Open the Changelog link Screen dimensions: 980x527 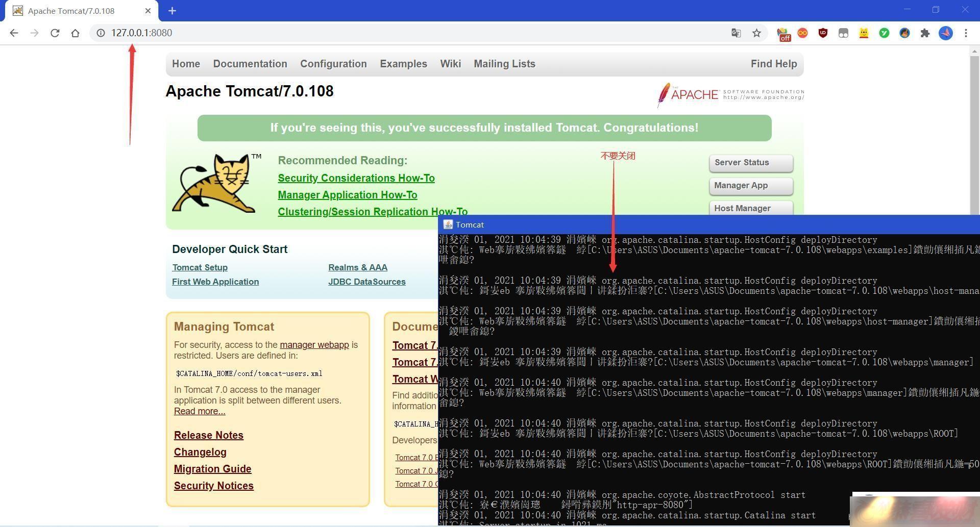200,452
